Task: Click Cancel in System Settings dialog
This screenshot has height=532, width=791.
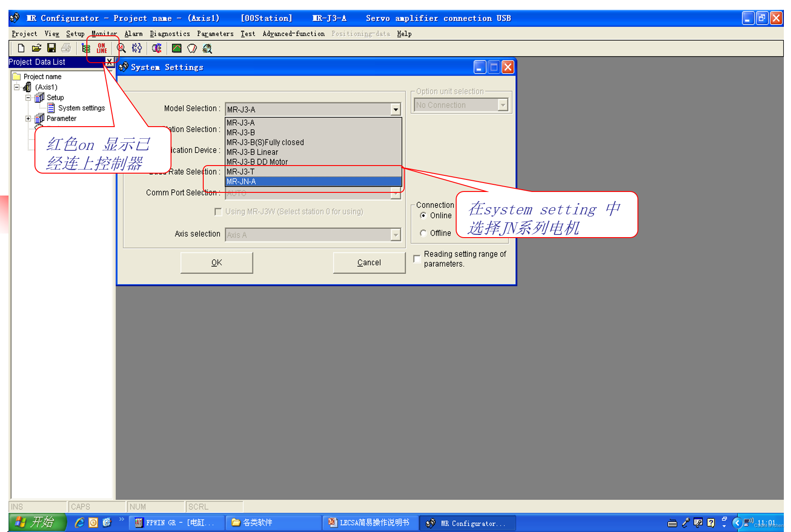Action: pos(369,263)
